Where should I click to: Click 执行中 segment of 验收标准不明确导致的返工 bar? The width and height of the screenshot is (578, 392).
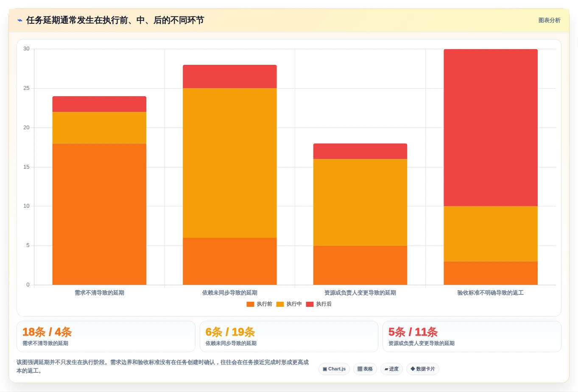coord(491,234)
